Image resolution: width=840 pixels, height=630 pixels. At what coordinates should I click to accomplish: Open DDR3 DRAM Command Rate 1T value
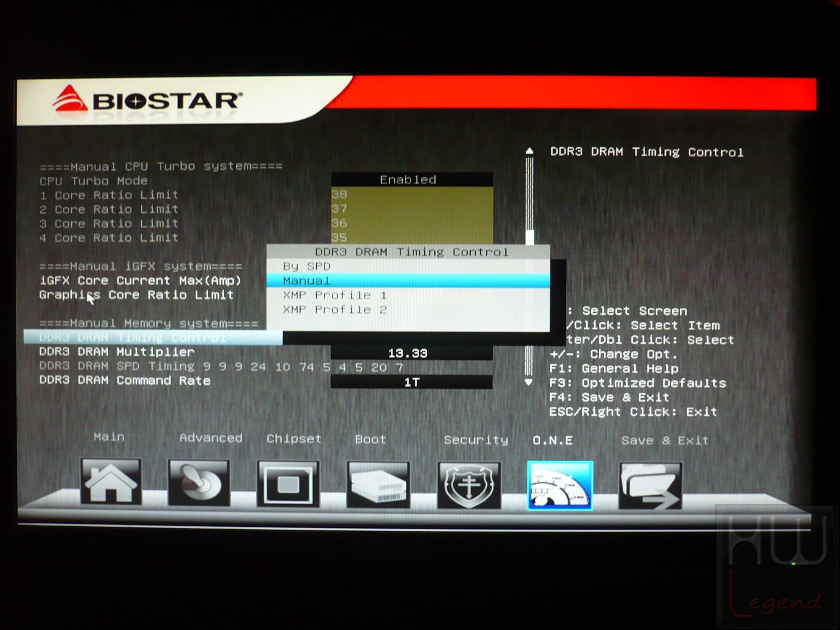[412, 382]
